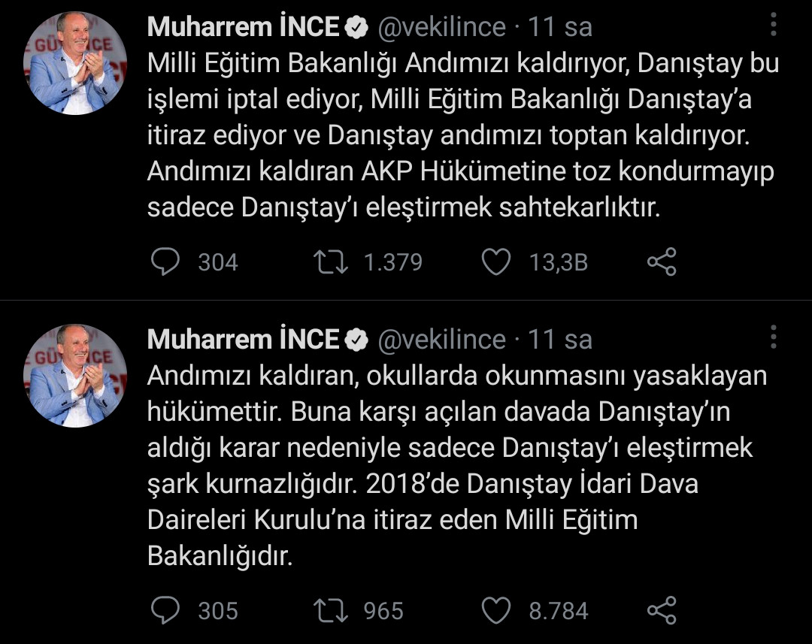This screenshot has height=644, width=812.
Task: Share the second tweet
Action: [x=662, y=610]
